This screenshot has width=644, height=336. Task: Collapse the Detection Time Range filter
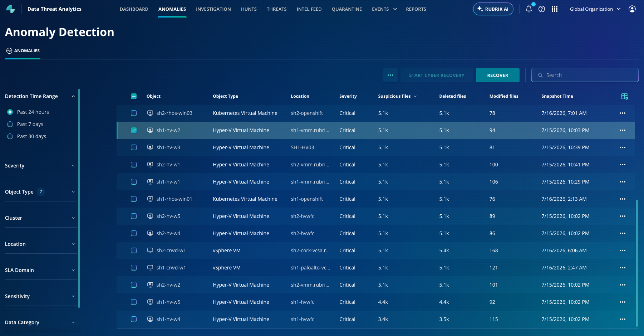[73, 96]
